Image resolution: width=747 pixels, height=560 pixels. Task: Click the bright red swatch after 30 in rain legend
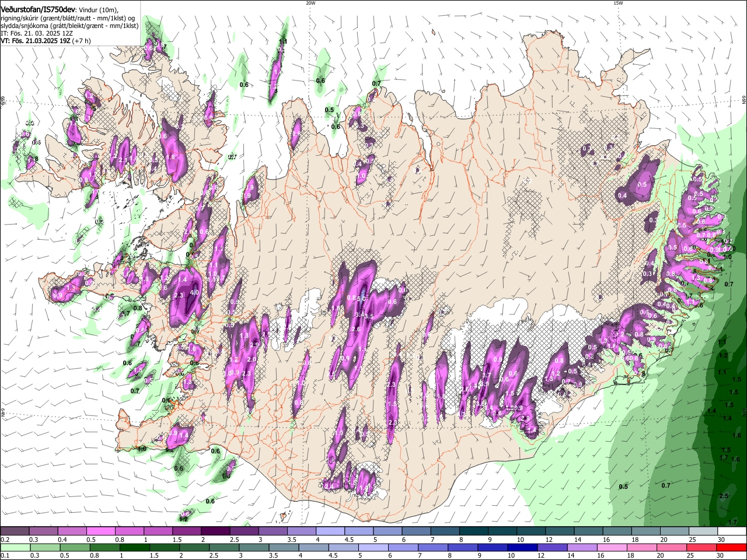coord(731,547)
